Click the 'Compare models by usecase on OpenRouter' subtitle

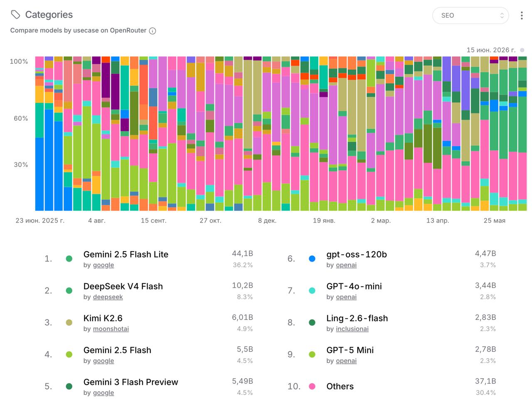[x=79, y=30]
